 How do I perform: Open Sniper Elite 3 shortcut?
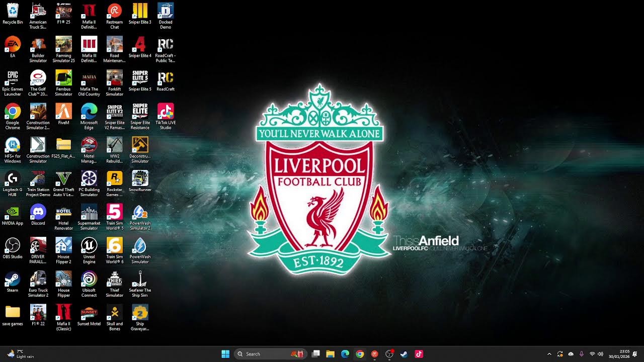[x=140, y=14]
